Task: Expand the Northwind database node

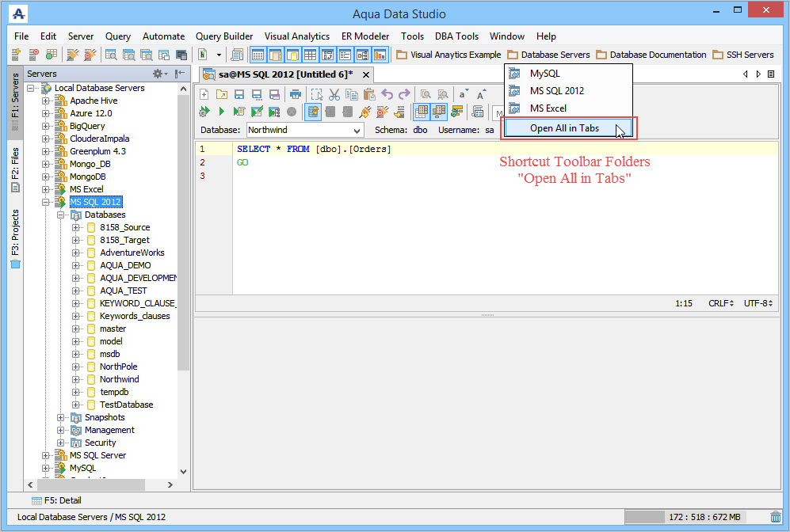Action: pyautogui.click(x=76, y=379)
